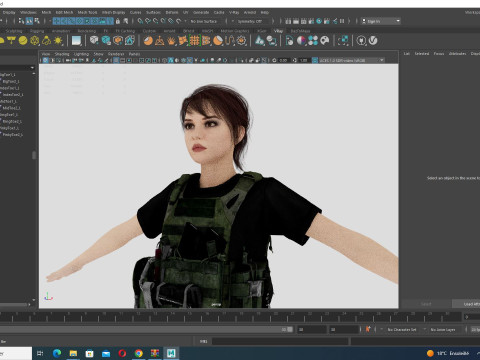Open the Attributes menu in Attribute Editor
Viewport: 480px width, 360px height.
click(457, 54)
